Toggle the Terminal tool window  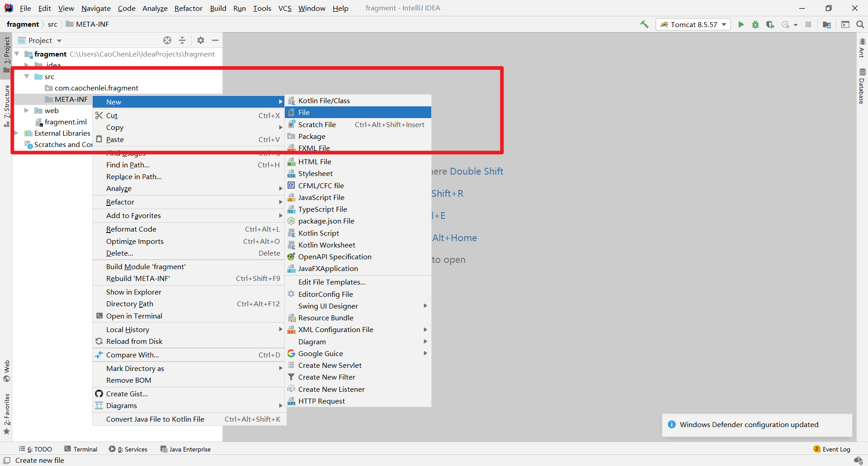pos(81,449)
